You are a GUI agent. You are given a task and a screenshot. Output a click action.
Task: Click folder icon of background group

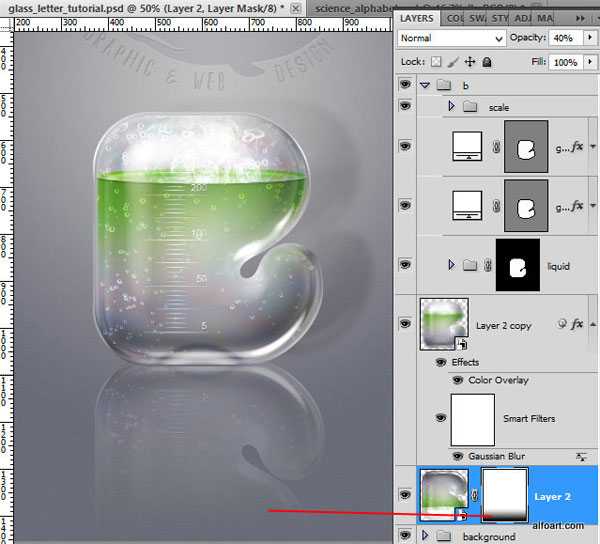(443, 535)
